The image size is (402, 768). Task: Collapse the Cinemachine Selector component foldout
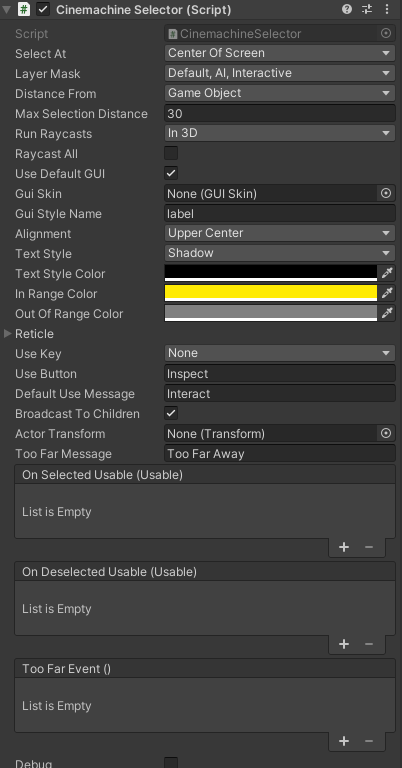tap(7, 9)
